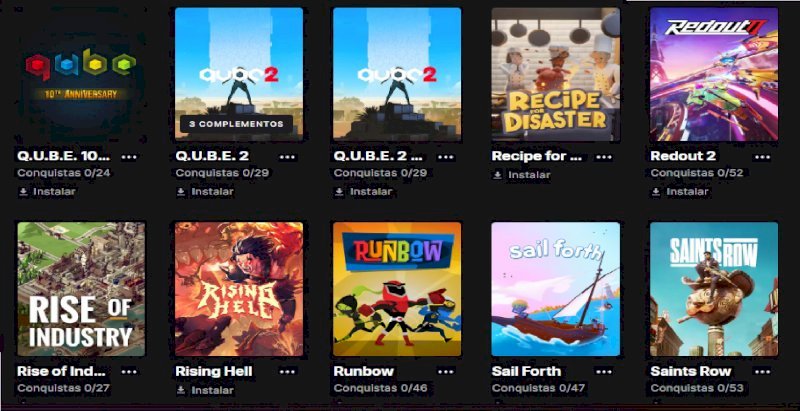Click Instalar under Rising Hell
The height and width of the screenshot is (411, 800).
pyautogui.click(x=205, y=390)
